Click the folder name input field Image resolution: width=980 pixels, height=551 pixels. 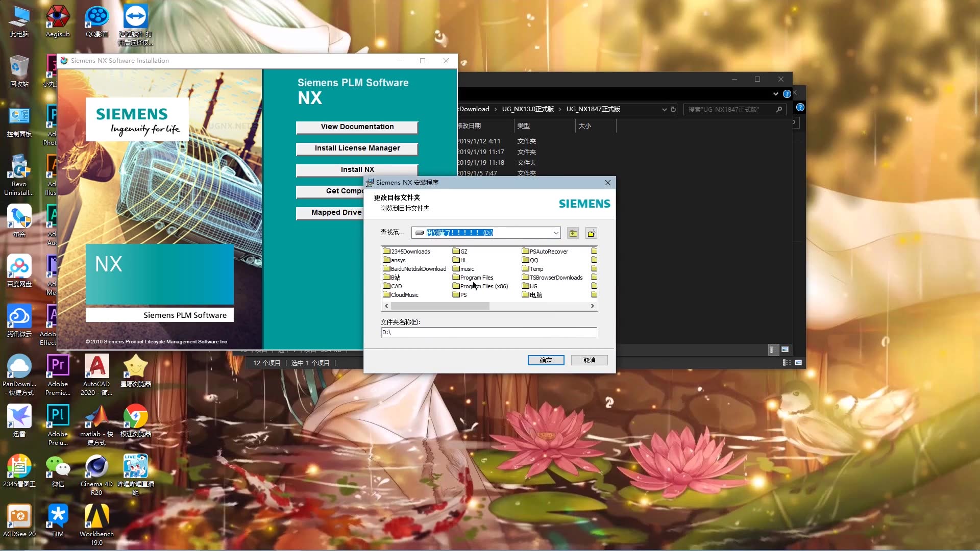[x=488, y=333]
